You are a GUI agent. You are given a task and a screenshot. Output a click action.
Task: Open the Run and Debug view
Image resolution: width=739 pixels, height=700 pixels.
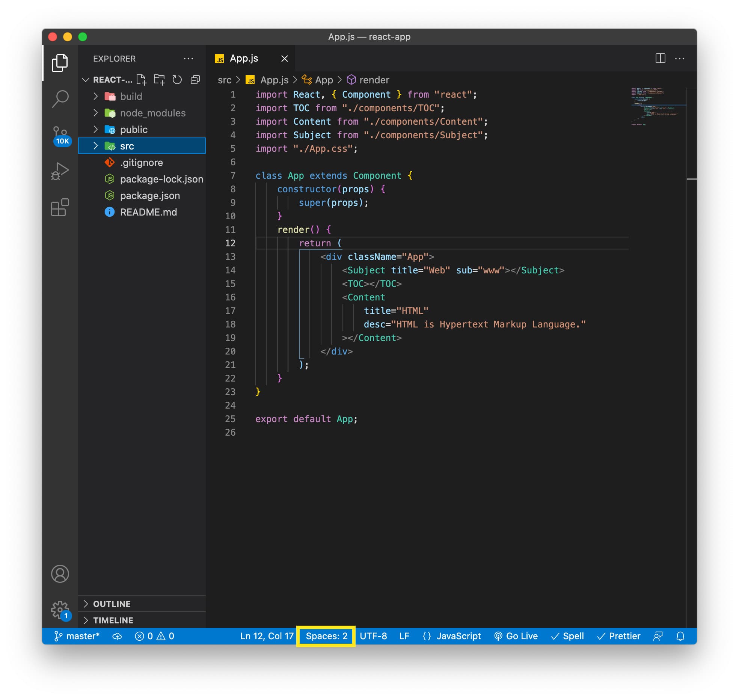coord(60,171)
